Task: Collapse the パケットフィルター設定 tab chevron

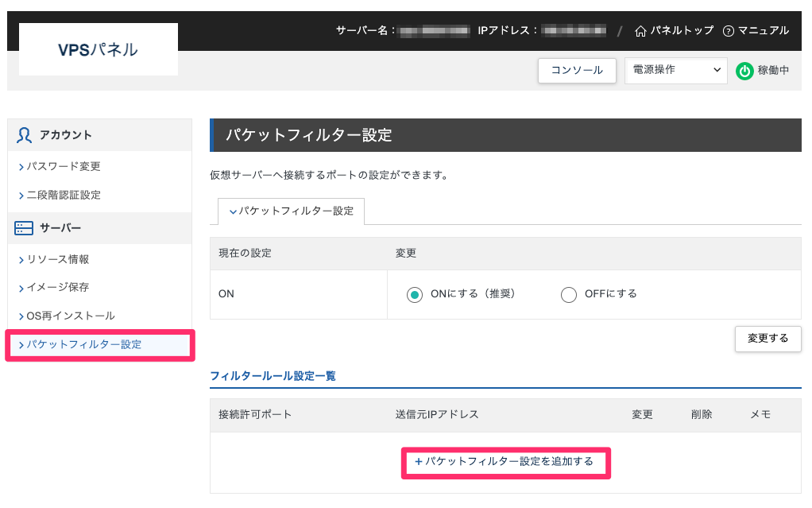Action: [x=233, y=212]
